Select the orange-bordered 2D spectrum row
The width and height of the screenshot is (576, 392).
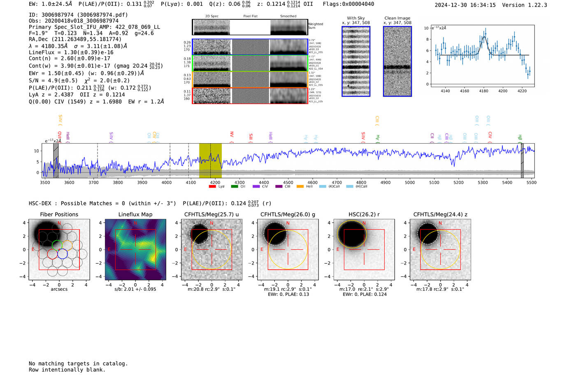[x=250, y=79]
